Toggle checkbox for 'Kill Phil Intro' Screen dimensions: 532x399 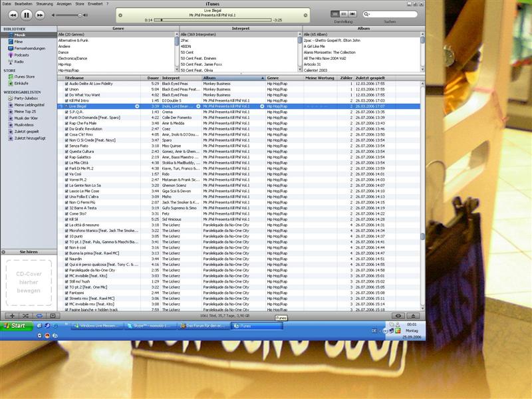click(66, 100)
